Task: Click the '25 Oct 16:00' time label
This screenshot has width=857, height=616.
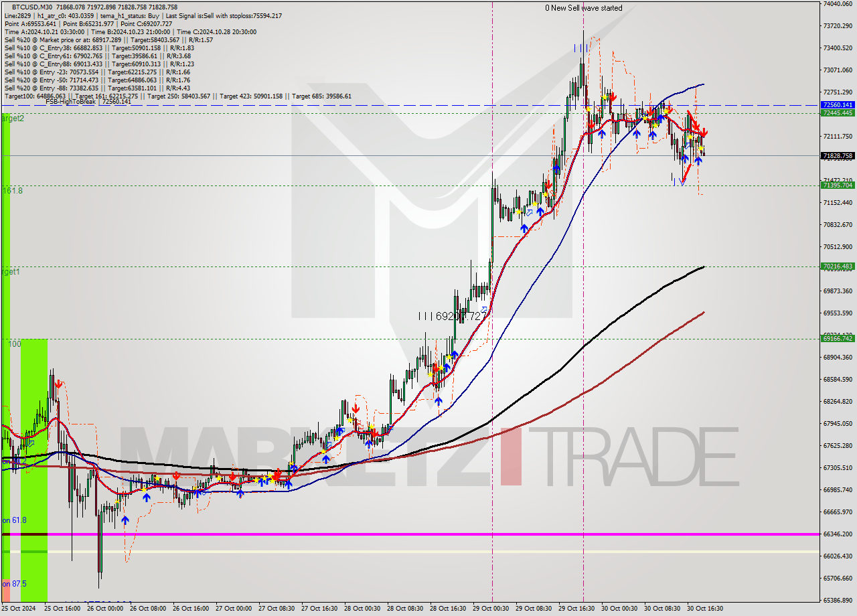Action: (62, 609)
